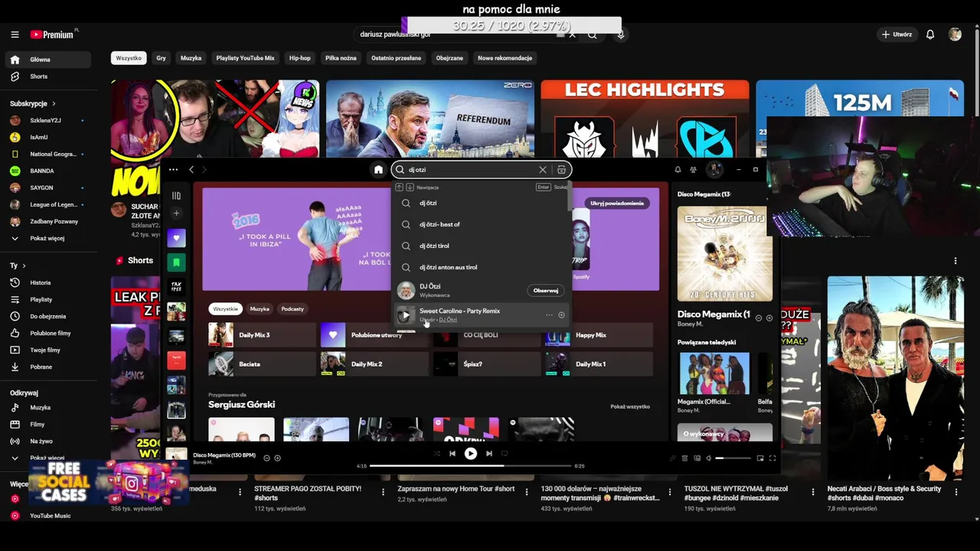980x551 pixels.
Task: Toggle shuffle in Spotify player
Action: 436,454
